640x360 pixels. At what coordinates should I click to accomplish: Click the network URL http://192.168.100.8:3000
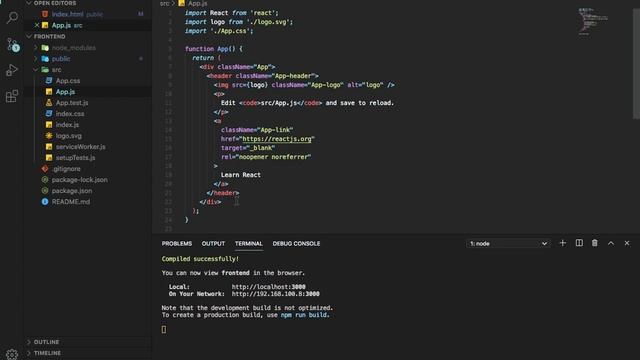[276, 294]
